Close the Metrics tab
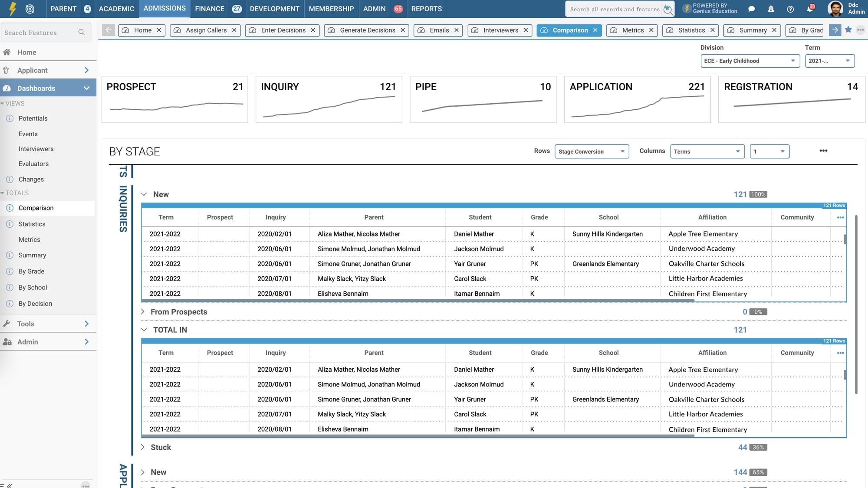 tap(651, 30)
